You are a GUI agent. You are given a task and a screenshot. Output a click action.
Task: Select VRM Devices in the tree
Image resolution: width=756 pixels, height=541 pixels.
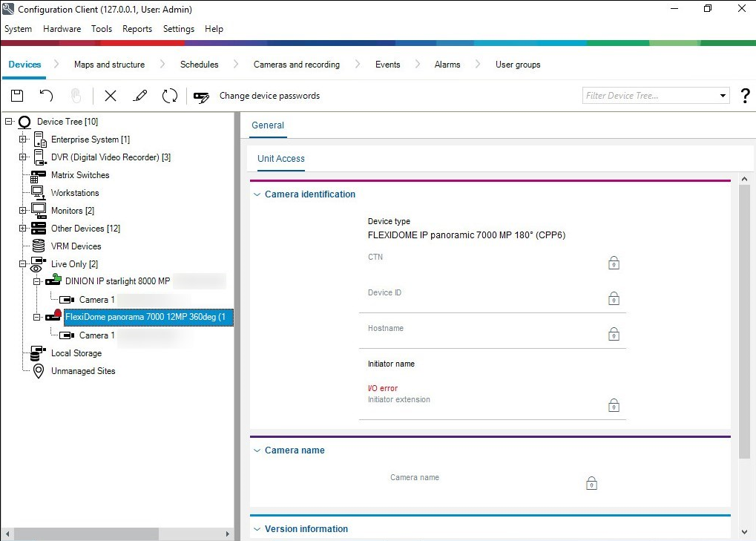[x=76, y=246]
